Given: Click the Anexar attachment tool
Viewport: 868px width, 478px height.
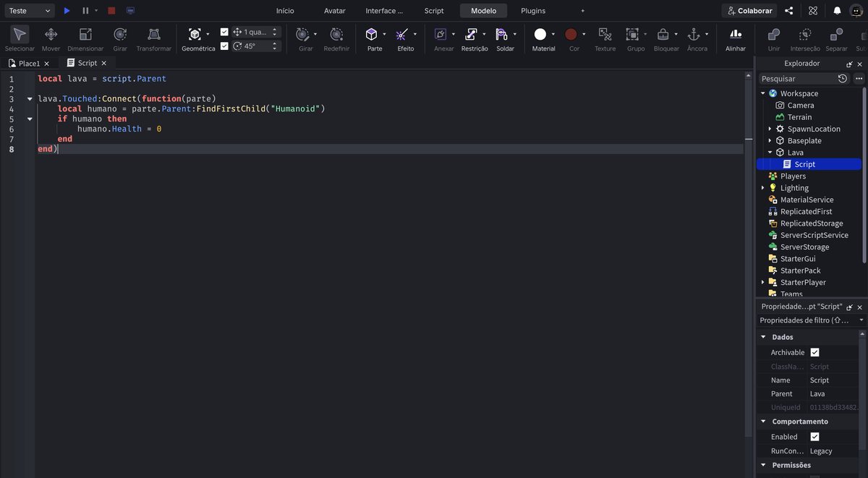Looking at the screenshot, I should (x=441, y=34).
